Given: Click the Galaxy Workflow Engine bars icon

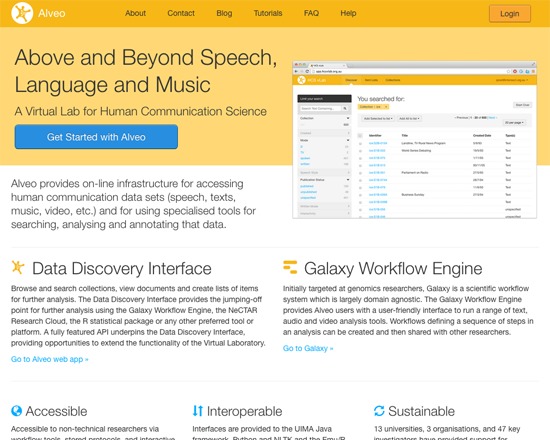Looking at the screenshot, I should [290, 267].
